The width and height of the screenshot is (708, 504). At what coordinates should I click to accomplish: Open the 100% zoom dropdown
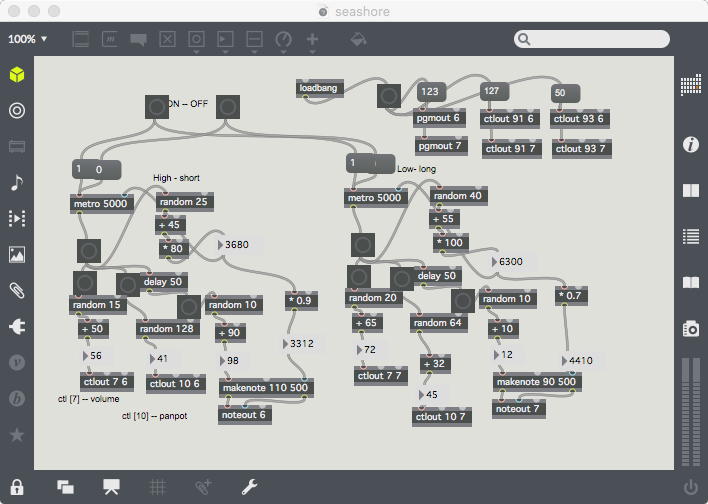click(x=28, y=39)
